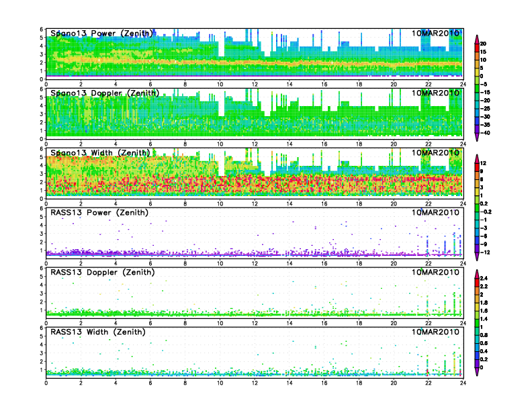Image resolution: width=532 pixels, height=411 pixels.
Task: Click the -0.2 label on middle colorbar
Action: 486,212
